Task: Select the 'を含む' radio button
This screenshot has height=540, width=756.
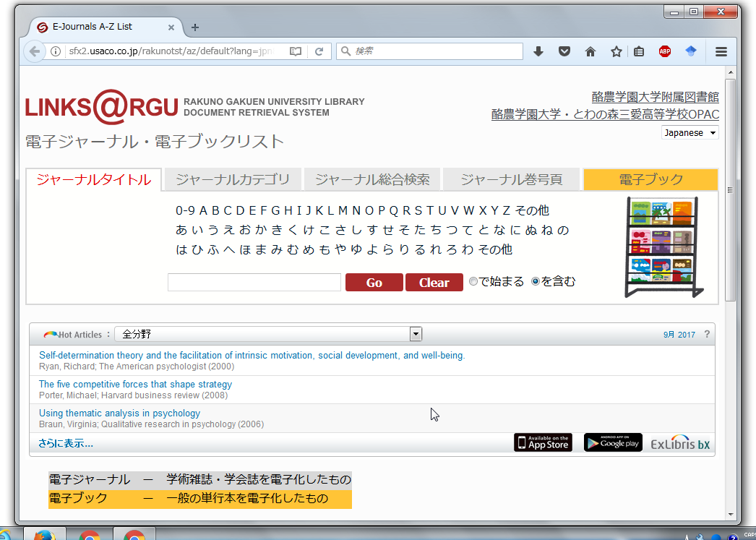Action: pos(536,282)
